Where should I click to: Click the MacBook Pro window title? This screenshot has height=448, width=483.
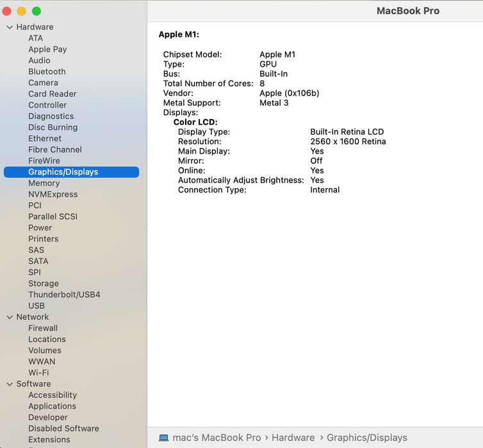click(408, 11)
